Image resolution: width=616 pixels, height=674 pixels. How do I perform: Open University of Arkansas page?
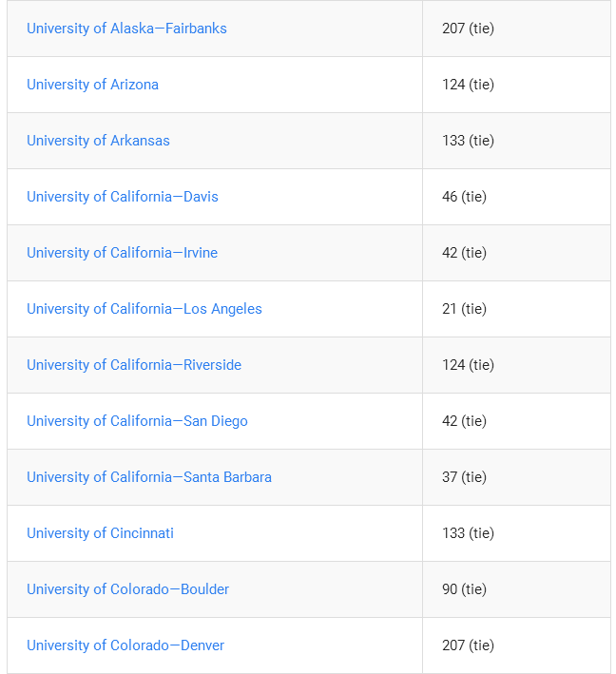click(x=98, y=141)
